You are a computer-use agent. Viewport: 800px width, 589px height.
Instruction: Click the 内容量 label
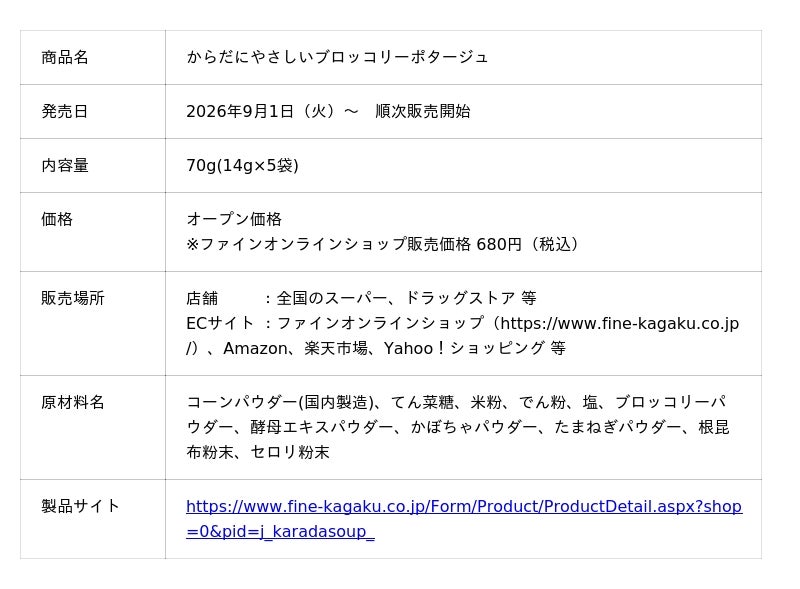(x=65, y=165)
